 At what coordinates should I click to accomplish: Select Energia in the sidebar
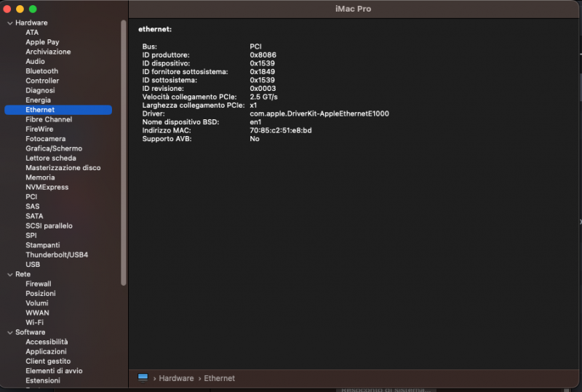click(x=39, y=100)
